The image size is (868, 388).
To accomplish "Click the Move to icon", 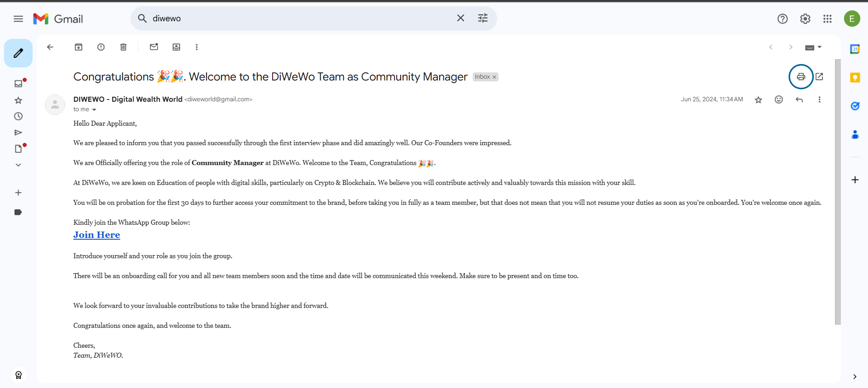I will [x=176, y=47].
